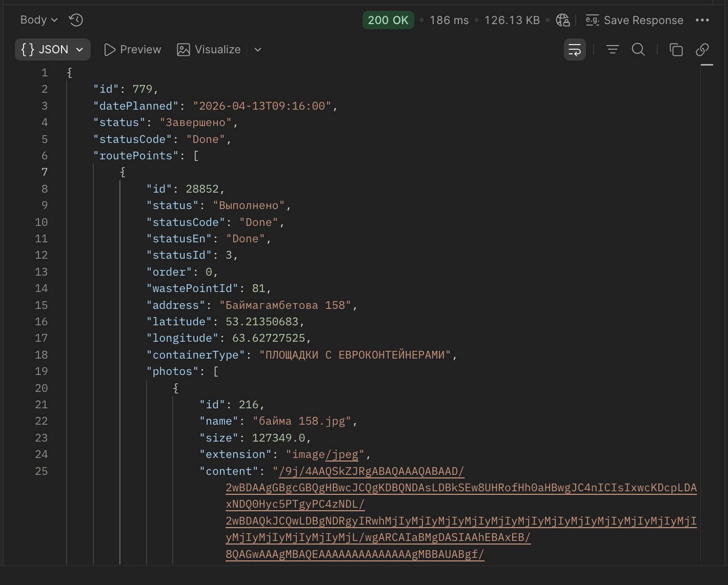Toggle the word wrap lines button
Screen dimensions: 728x585
pyautogui.click(x=575, y=50)
